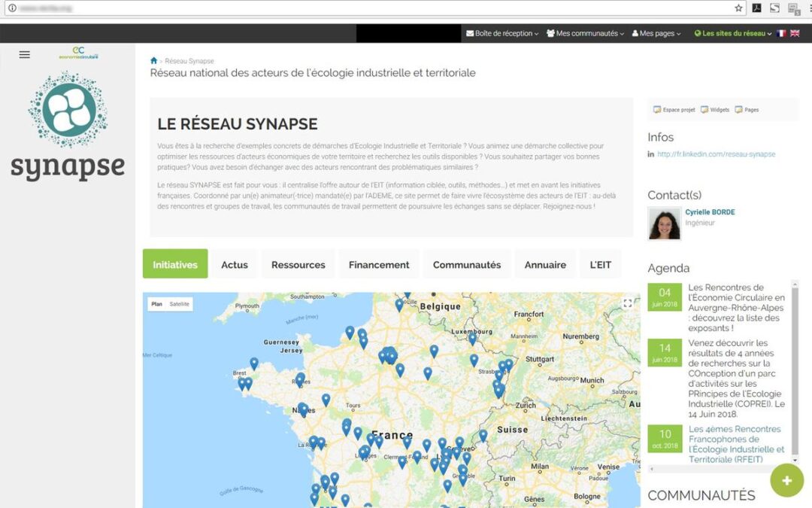This screenshot has width=812, height=508.
Task: Switch to the Annuaire tab
Action: (x=545, y=264)
